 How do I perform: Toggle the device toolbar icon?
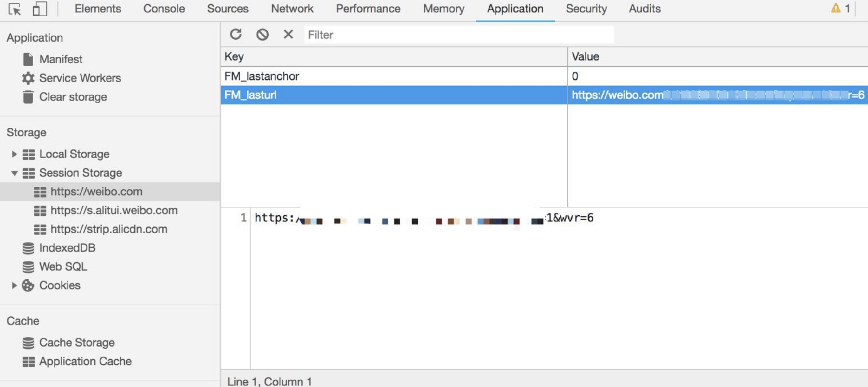[x=39, y=9]
